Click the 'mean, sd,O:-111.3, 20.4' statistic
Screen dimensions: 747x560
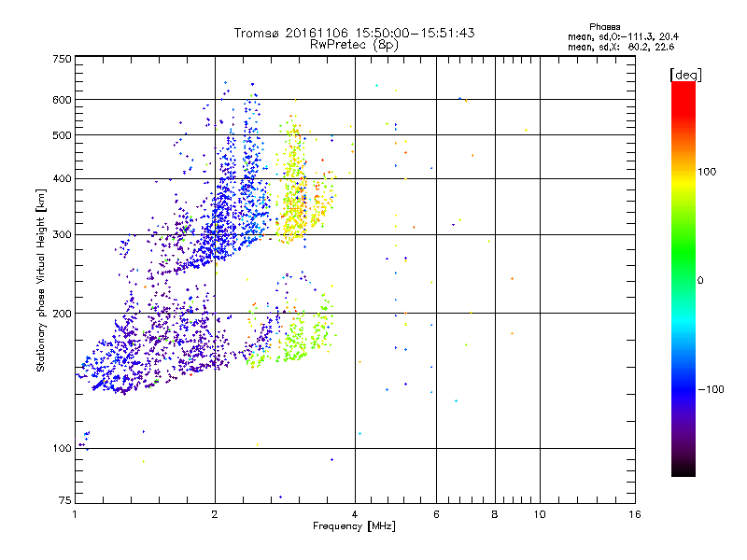pyautogui.click(x=623, y=36)
